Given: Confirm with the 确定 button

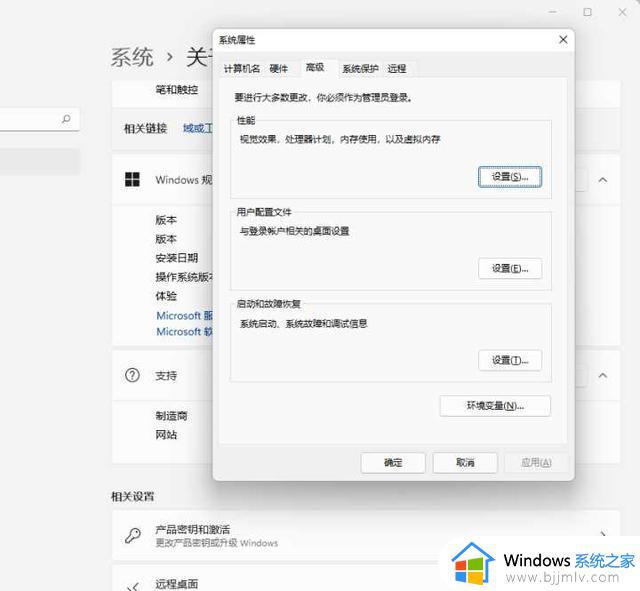Looking at the screenshot, I should [x=393, y=463].
